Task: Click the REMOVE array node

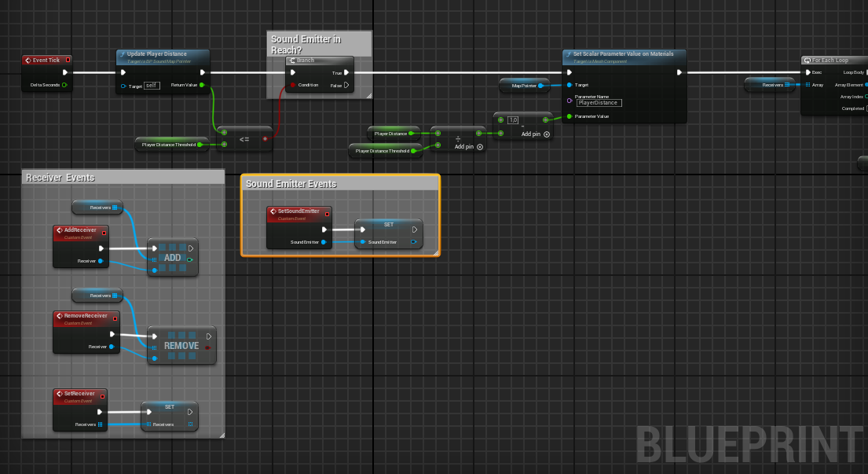Action: [181, 345]
